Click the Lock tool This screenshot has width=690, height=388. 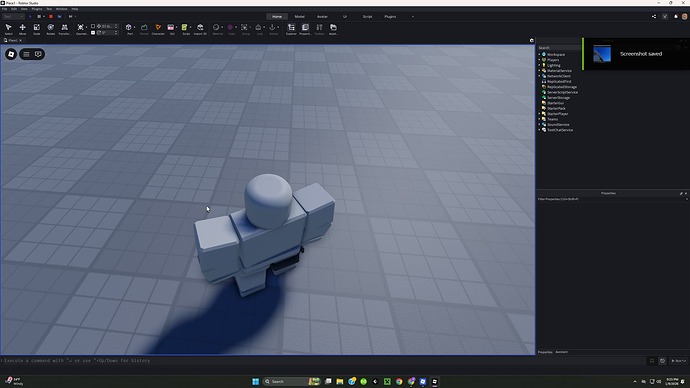click(x=259, y=29)
